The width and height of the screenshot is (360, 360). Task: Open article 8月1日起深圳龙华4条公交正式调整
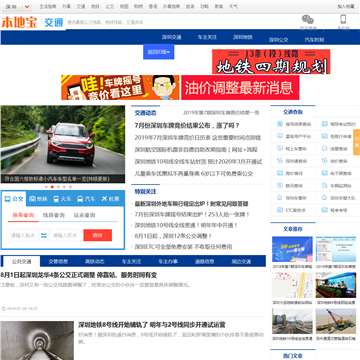point(79,275)
